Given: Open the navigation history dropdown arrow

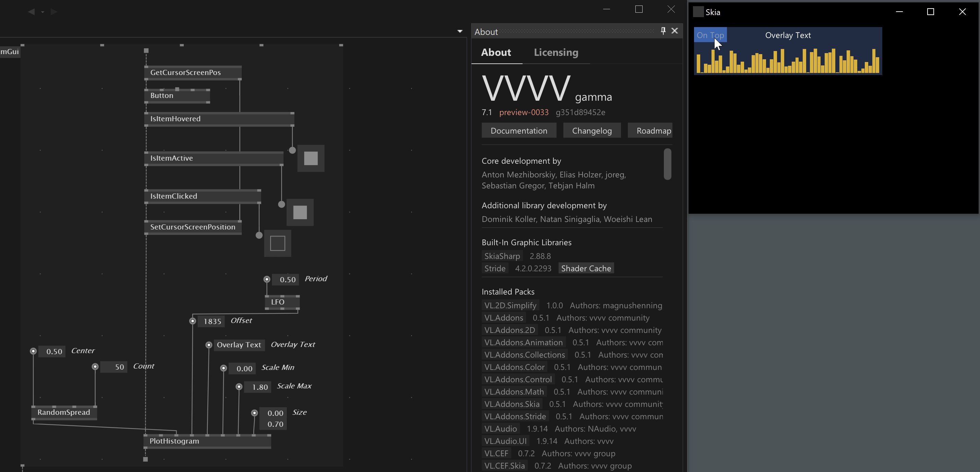Looking at the screenshot, I should click(43, 12).
